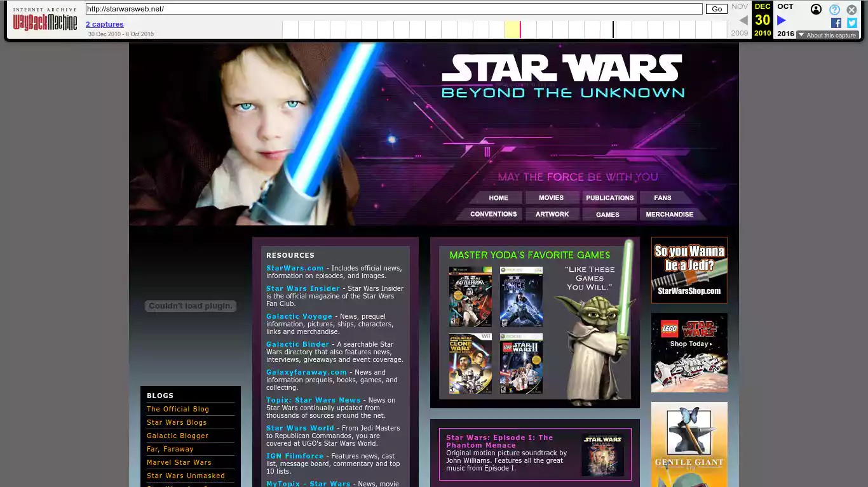Open the Conventions navigation tab
The height and width of the screenshot is (487, 868).
pos(493,214)
